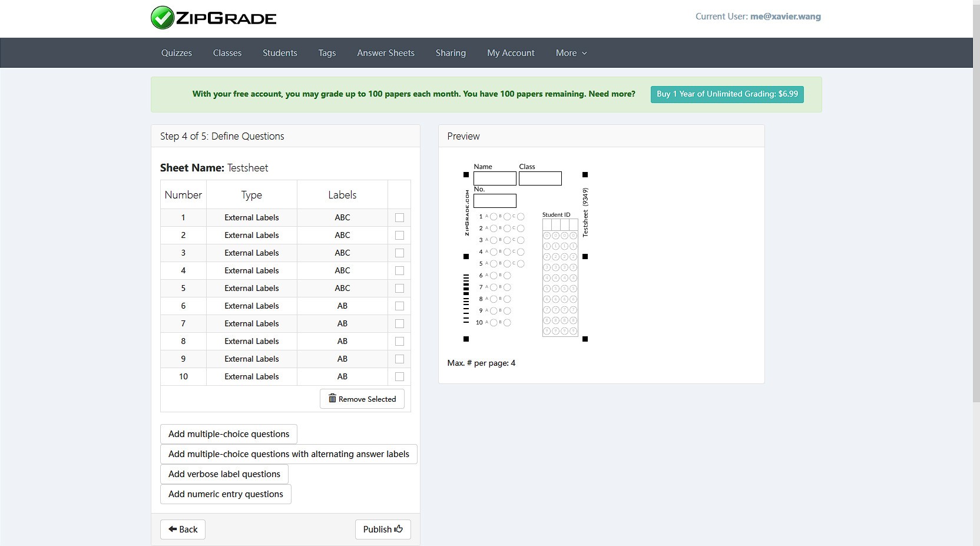Add multiple-choice questions with alternating answer labels
The image size is (980, 546).
(x=289, y=454)
